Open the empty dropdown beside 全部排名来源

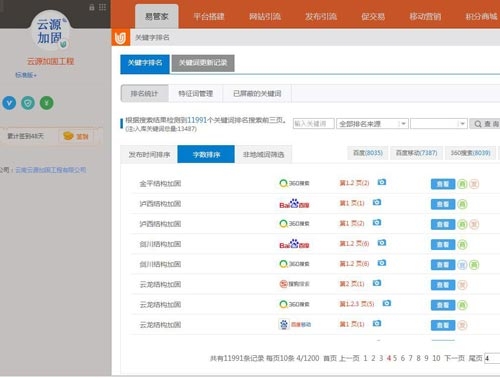pos(439,124)
